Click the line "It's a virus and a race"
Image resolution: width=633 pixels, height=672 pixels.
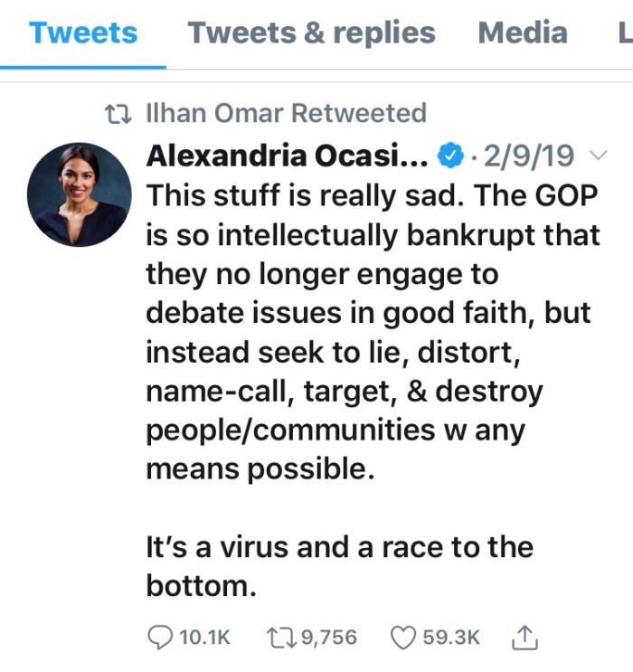tap(339, 547)
